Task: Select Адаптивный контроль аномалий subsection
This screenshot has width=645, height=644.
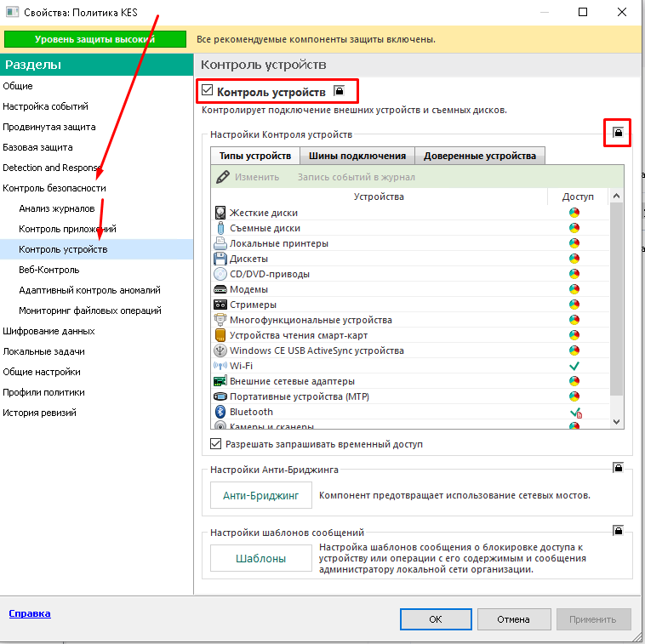Action: pos(97,290)
